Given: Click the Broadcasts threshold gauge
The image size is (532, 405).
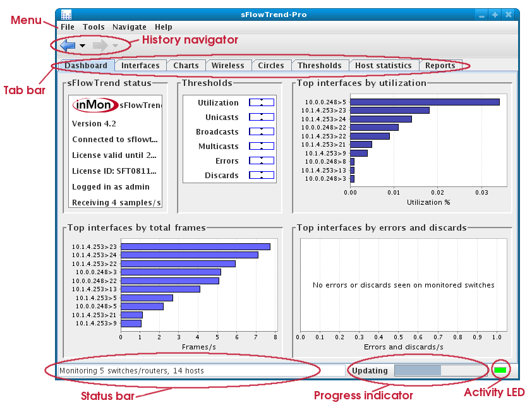Looking at the screenshot, I should coord(262,131).
